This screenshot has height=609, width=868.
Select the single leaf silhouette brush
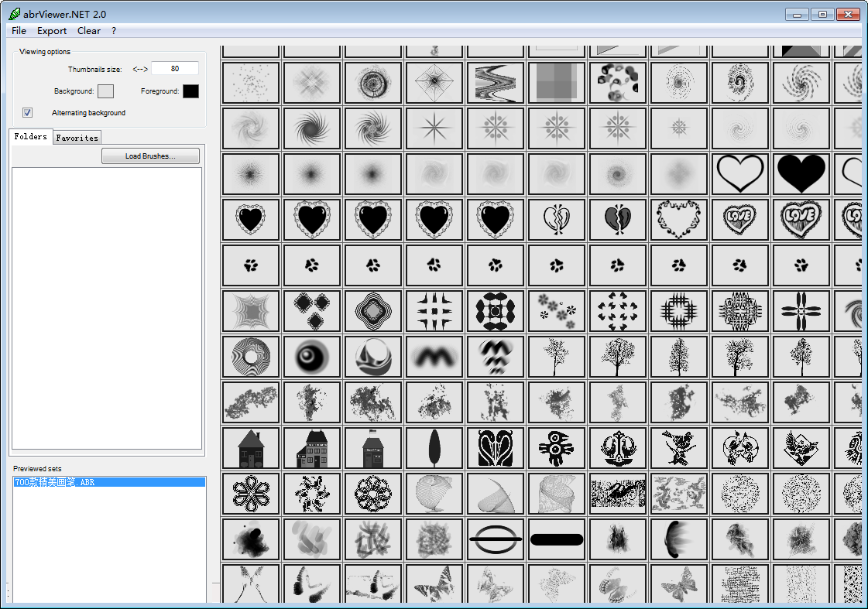coord(434,447)
